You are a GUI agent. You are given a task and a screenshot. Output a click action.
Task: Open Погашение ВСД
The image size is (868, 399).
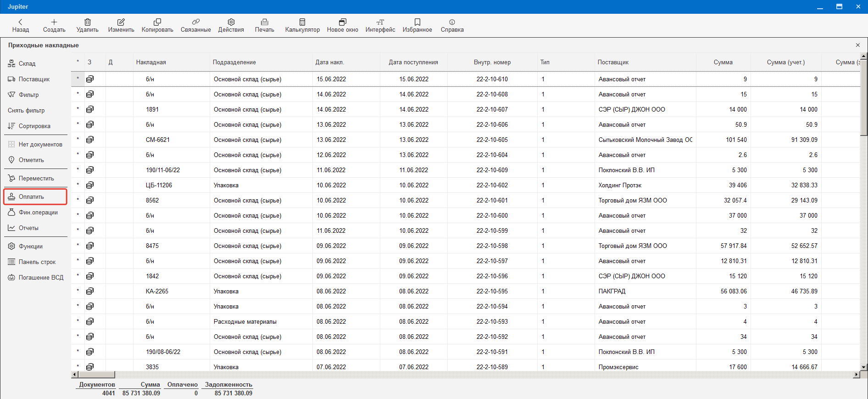pos(35,277)
